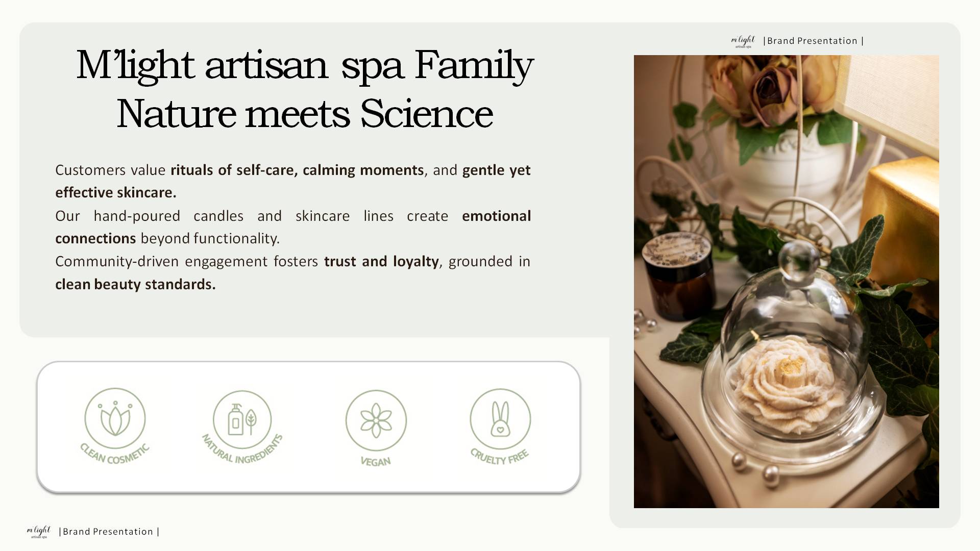The width and height of the screenshot is (980, 551).
Task: Click the 'VEGAN' label text
Action: pos(376,461)
